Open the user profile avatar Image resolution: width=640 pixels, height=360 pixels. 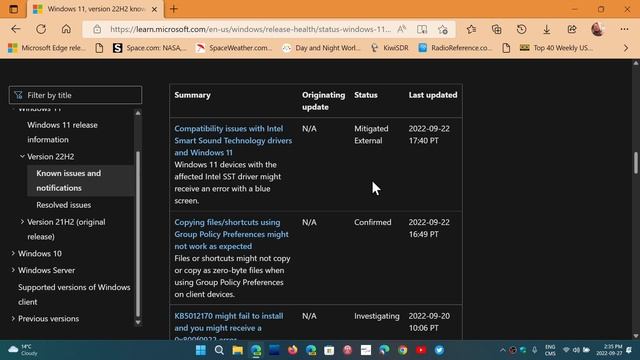598,29
